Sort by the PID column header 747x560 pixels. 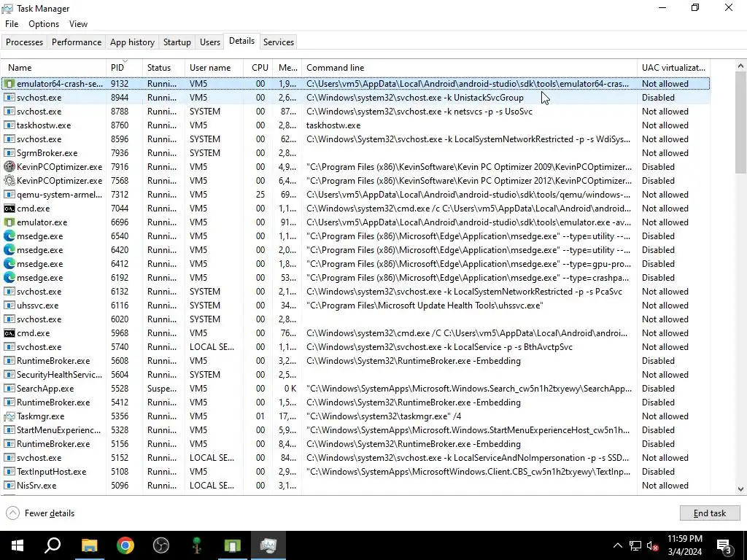(124, 68)
